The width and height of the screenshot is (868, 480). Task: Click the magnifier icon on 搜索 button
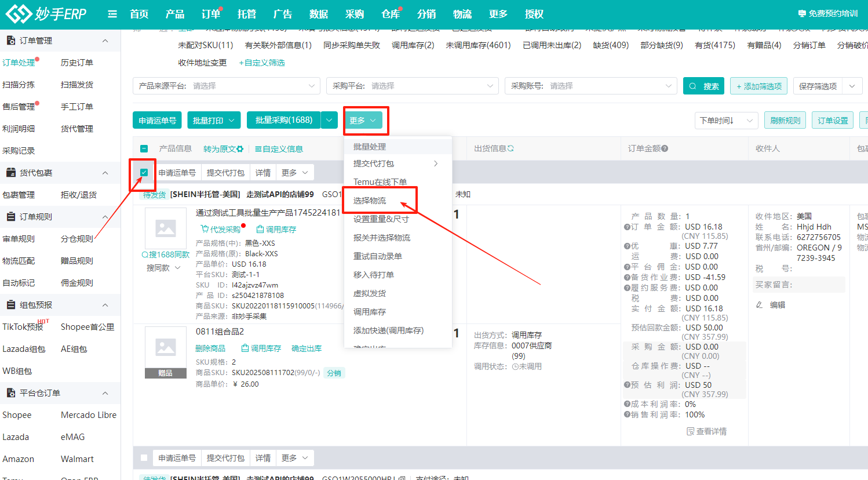(x=693, y=86)
